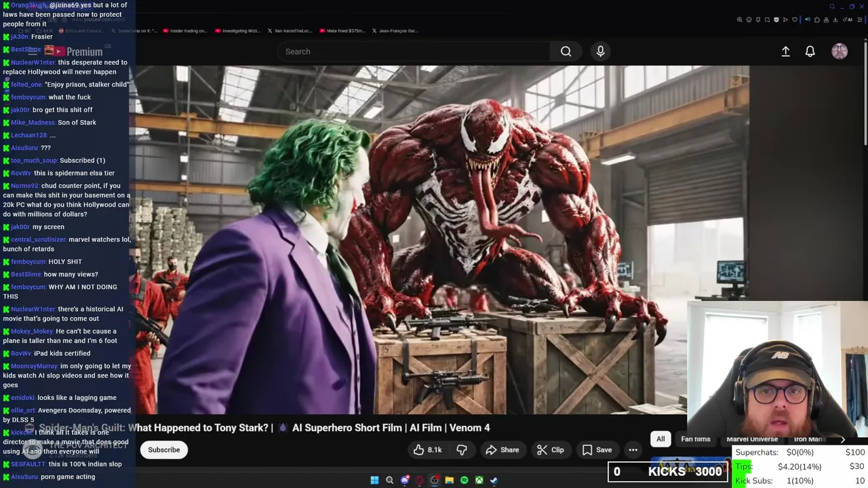Click the browser zoom magnifier toolbar icon
Viewport: 868px width, 488px height.
(740, 20)
